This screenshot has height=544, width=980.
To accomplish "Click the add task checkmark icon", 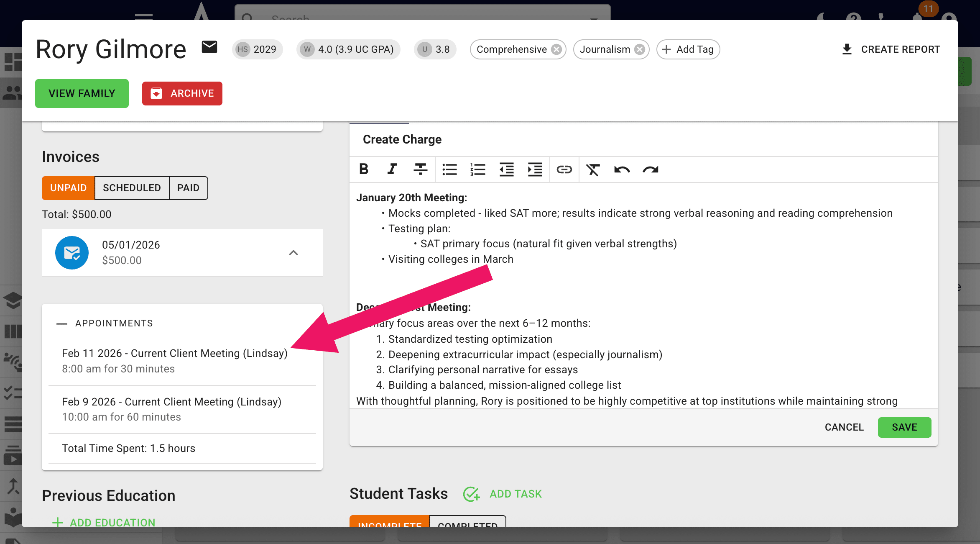I will click(x=472, y=494).
